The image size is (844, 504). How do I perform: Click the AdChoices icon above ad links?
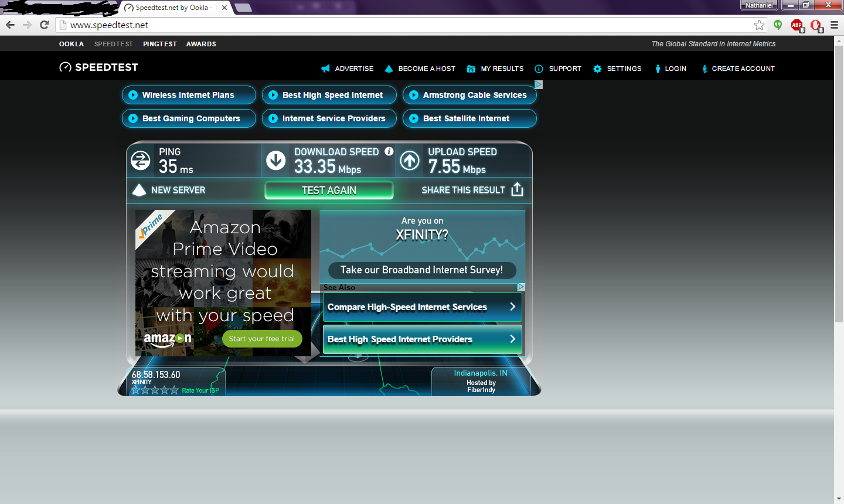pos(538,85)
